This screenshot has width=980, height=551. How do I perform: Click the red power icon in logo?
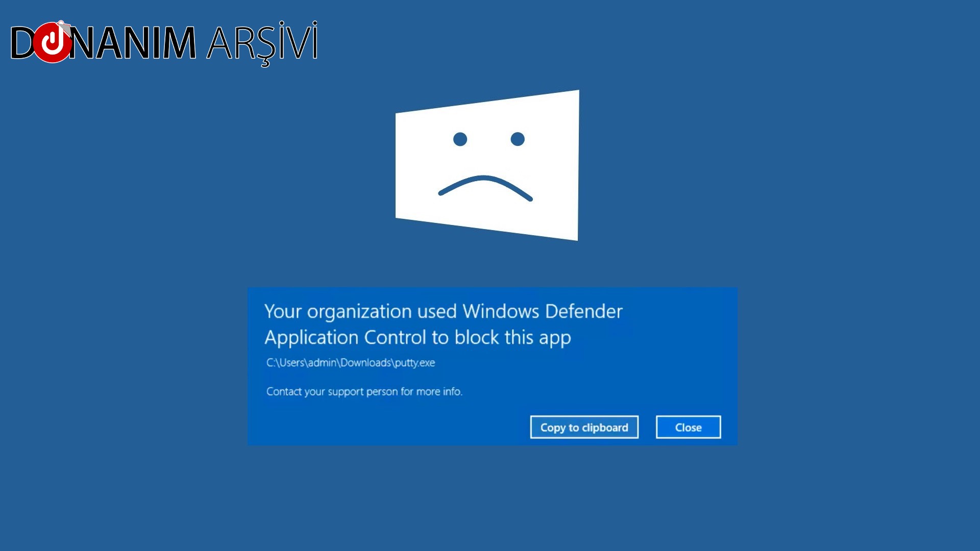tap(52, 43)
